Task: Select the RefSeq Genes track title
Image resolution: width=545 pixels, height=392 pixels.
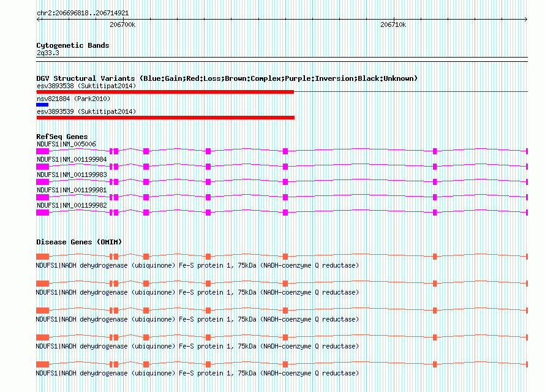Action: [62, 137]
